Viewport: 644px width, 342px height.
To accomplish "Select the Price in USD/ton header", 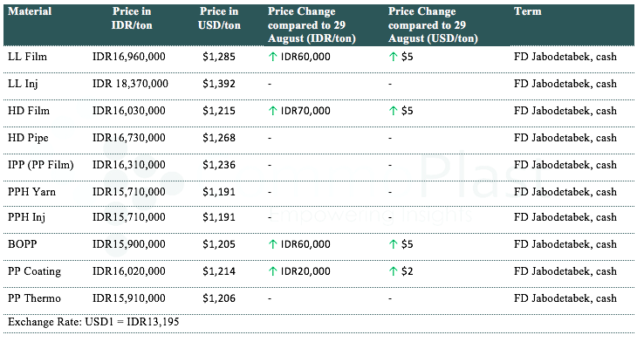I will [219, 18].
